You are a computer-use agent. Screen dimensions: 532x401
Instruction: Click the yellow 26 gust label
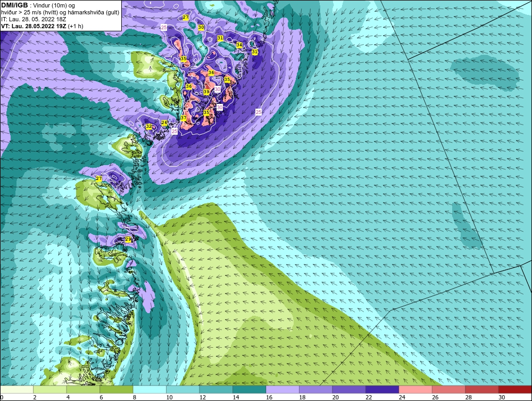164,122
